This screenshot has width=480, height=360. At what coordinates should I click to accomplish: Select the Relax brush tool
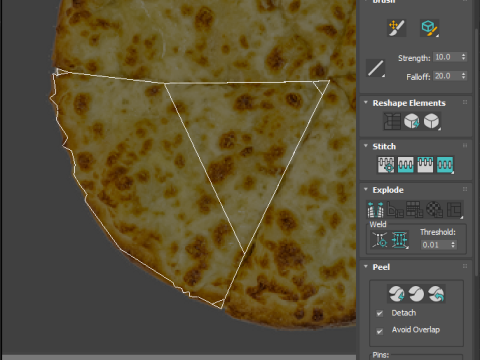pyautogui.click(x=429, y=28)
